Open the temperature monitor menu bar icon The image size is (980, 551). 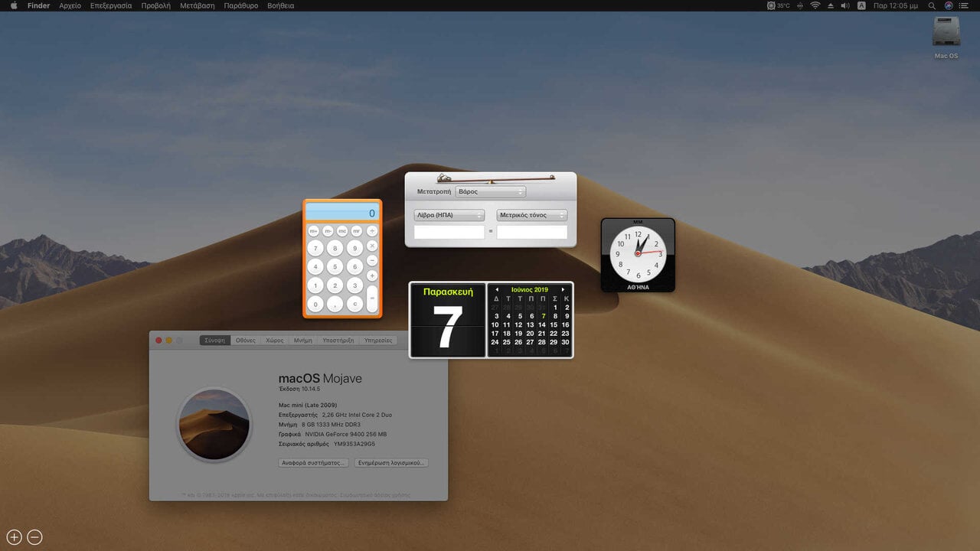click(779, 5)
